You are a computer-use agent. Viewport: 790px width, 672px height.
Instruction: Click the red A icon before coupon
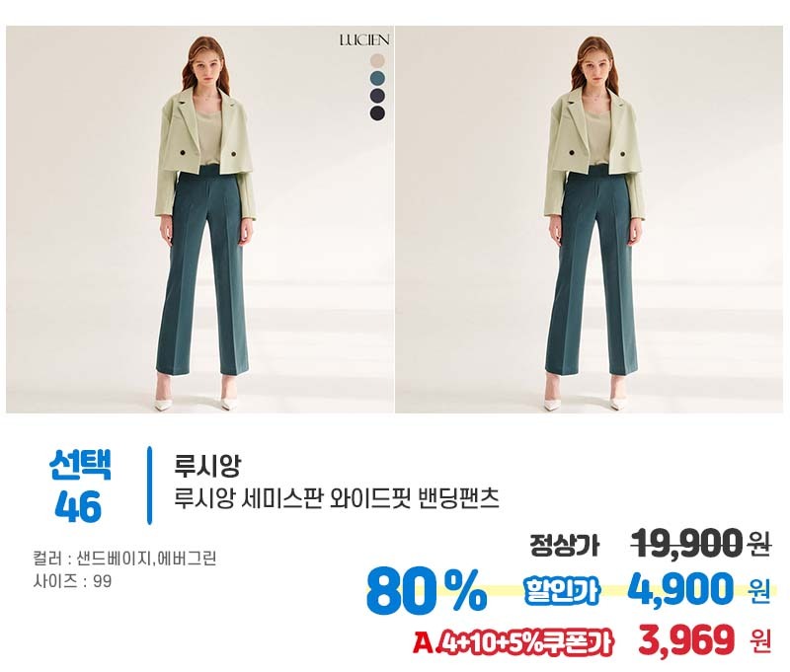[x=423, y=642]
